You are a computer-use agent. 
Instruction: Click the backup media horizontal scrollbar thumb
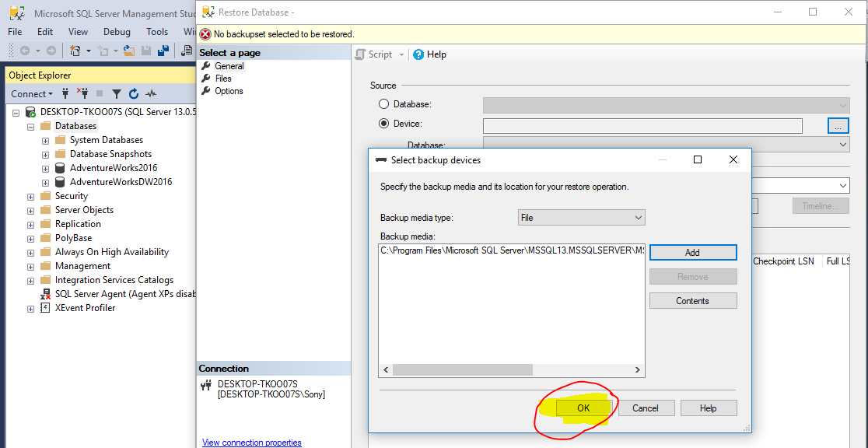pyautogui.click(x=462, y=369)
